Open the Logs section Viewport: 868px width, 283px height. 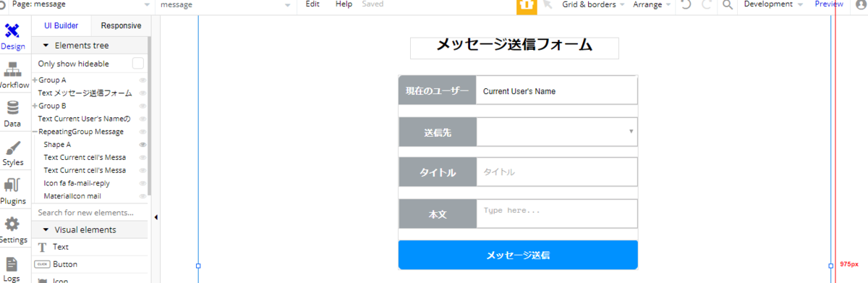point(12,268)
